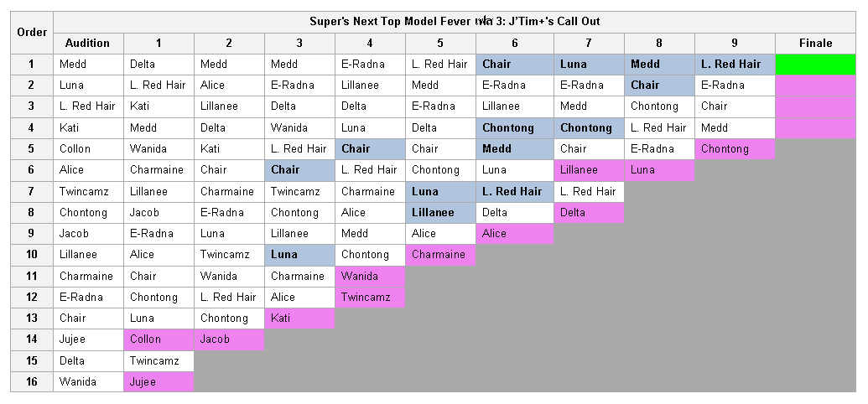Select the pink Wanida cell in column 4
The width and height of the screenshot is (868, 404).
pos(370,276)
